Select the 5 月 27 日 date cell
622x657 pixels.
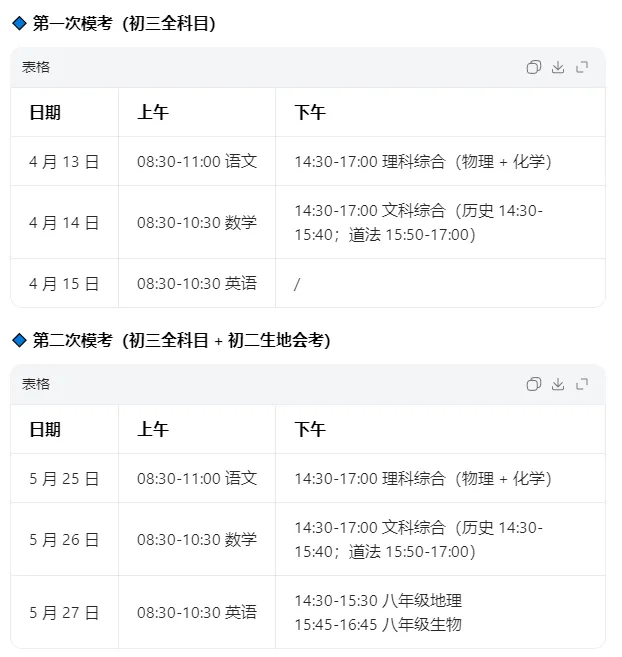(x=64, y=613)
